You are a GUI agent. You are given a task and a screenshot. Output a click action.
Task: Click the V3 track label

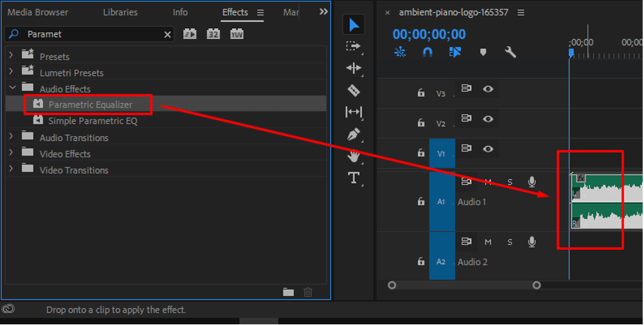[x=441, y=94]
